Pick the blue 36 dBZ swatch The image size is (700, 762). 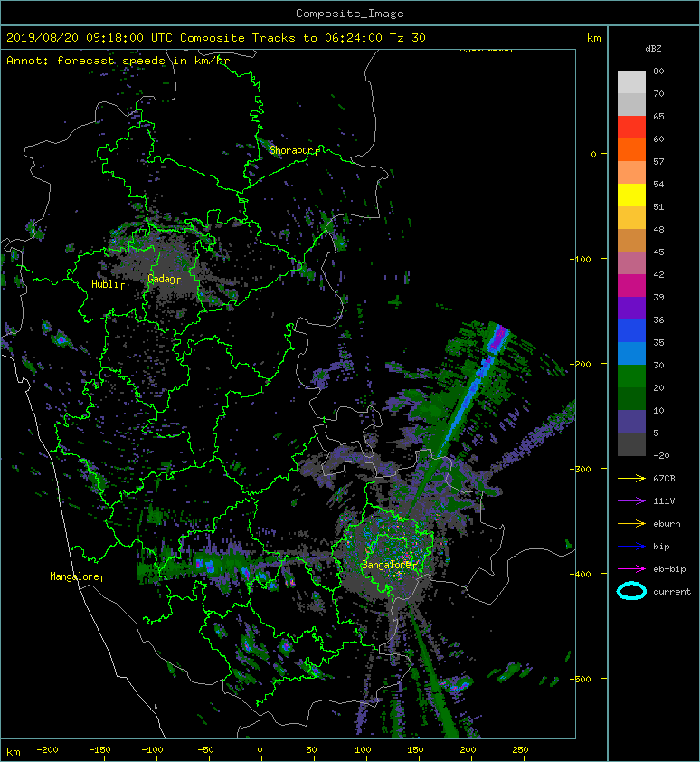pyautogui.click(x=631, y=330)
